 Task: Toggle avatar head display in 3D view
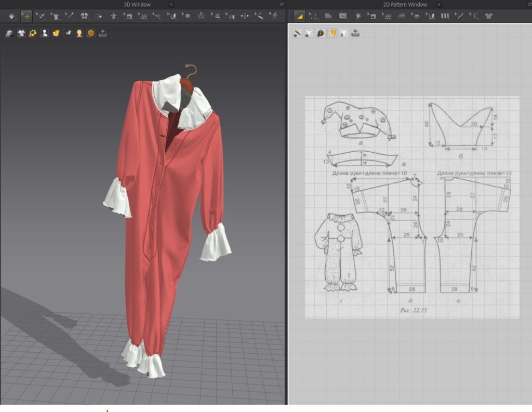[x=79, y=33]
